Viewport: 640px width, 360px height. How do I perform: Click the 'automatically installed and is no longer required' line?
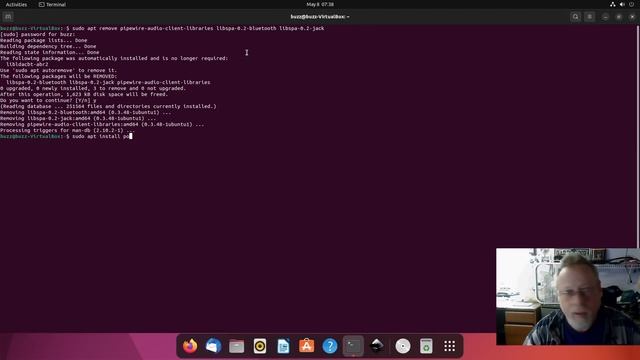pos(114,58)
